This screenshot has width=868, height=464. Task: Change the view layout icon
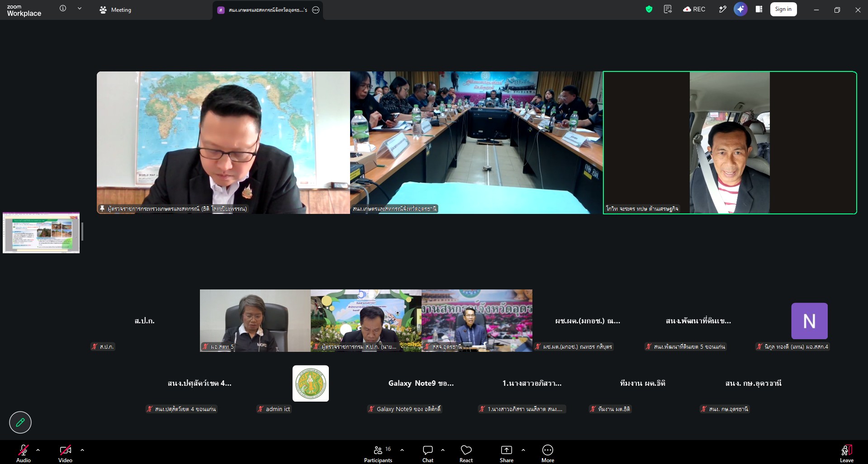pos(759,9)
